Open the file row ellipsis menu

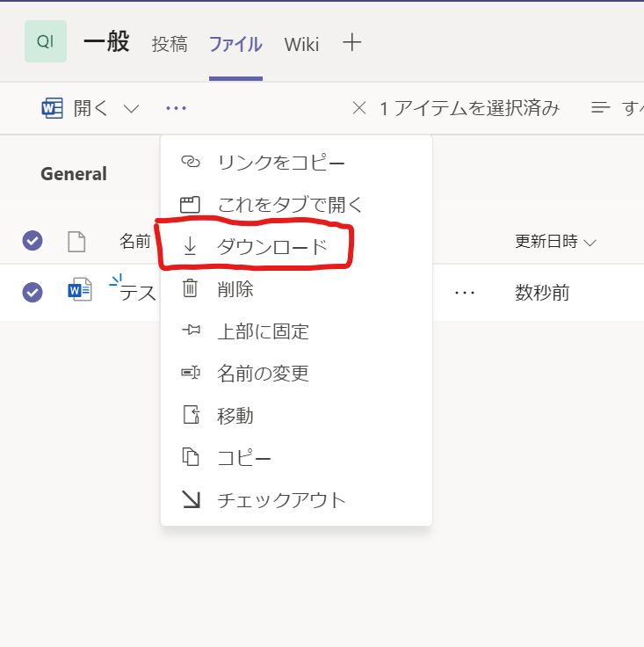click(x=465, y=293)
